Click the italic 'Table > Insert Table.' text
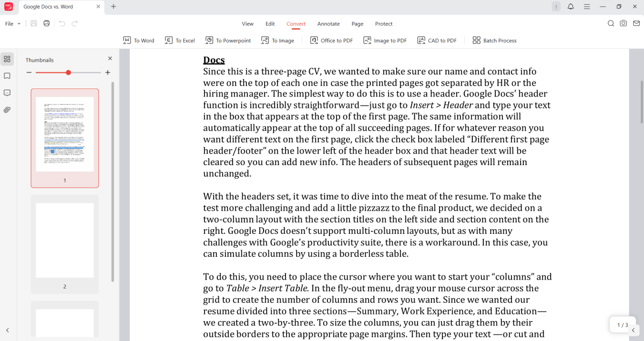Screen dimensions: 644x341 pyautogui.click(x=267, y=288)
